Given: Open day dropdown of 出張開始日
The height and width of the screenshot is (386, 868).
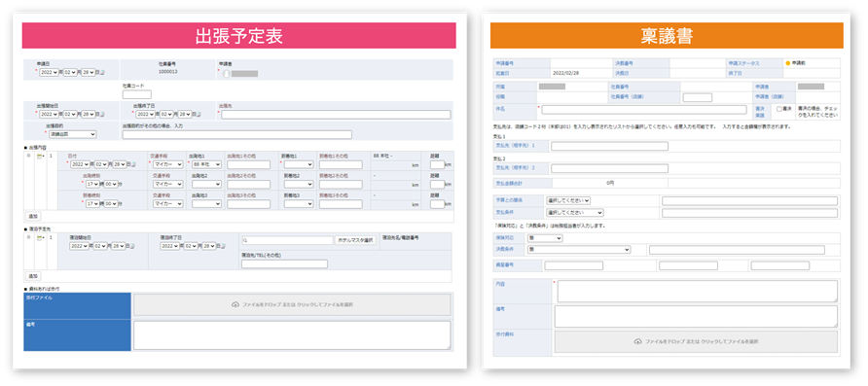Looking at the screenshot, I should 88,115.
